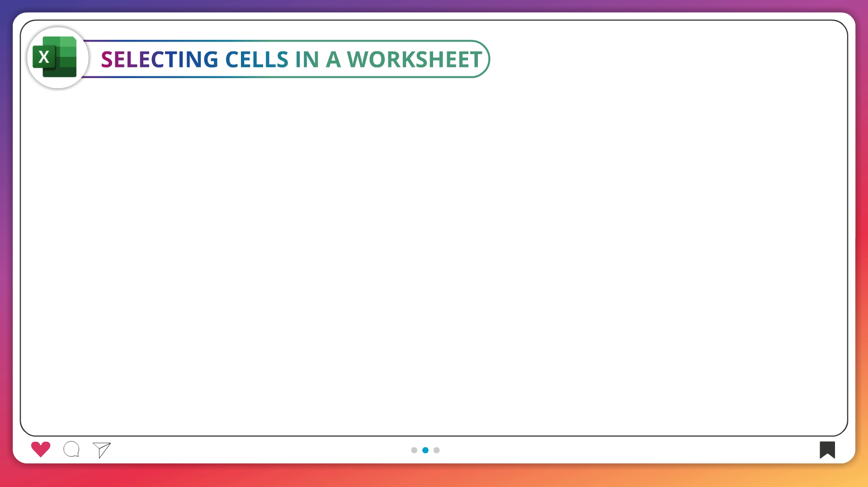Go to the first slide indicator dot
868x487 pixels.
coord(414,450)
